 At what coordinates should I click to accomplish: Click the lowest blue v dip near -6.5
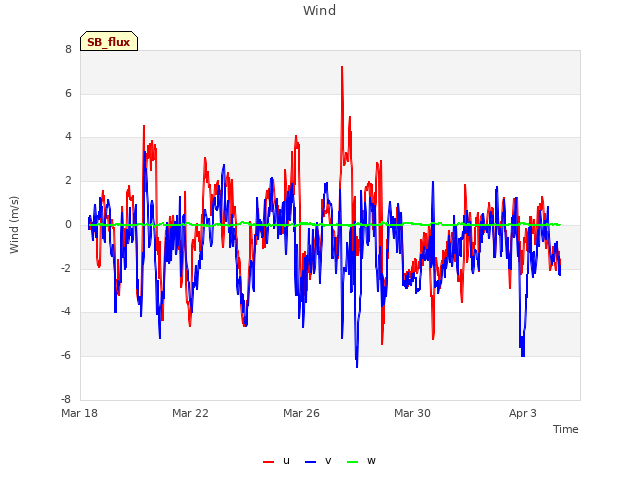pos(357,366)
